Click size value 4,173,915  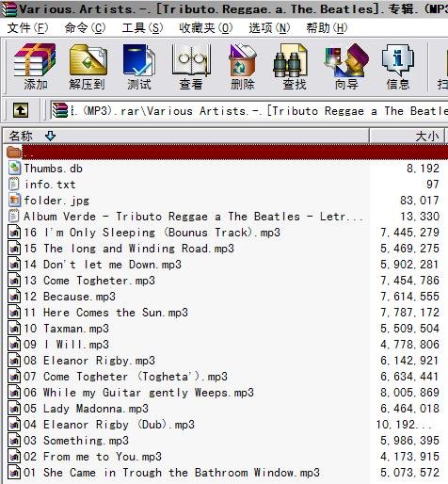coord(409,457)
